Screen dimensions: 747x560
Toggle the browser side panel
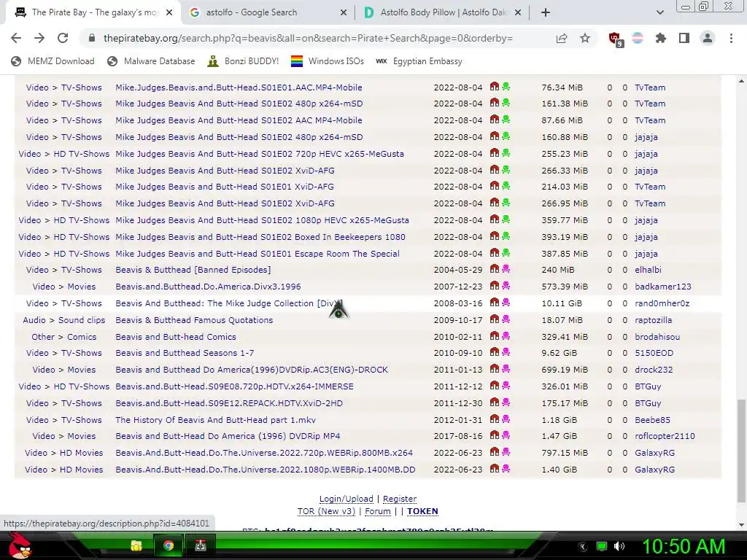pos(684,38)
